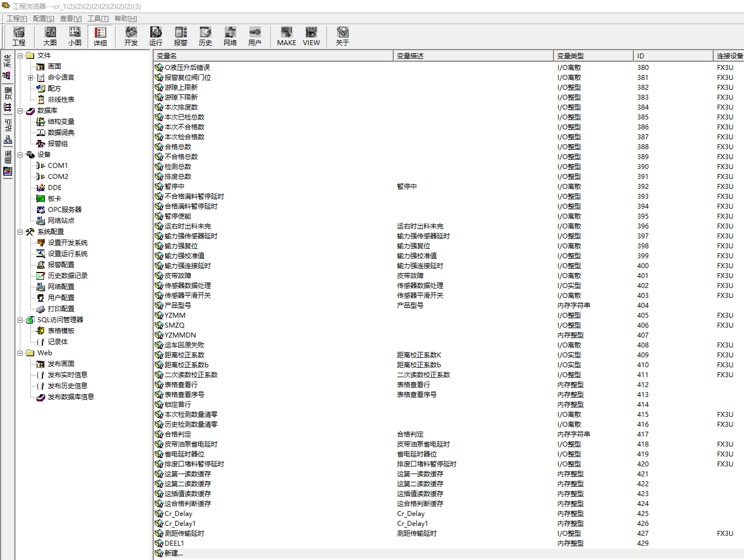The height and width of the screenshot is (560, 744).
Task: Click the 工程 toolbar icon
Action: pyautogui.click(x=19, y=36)
